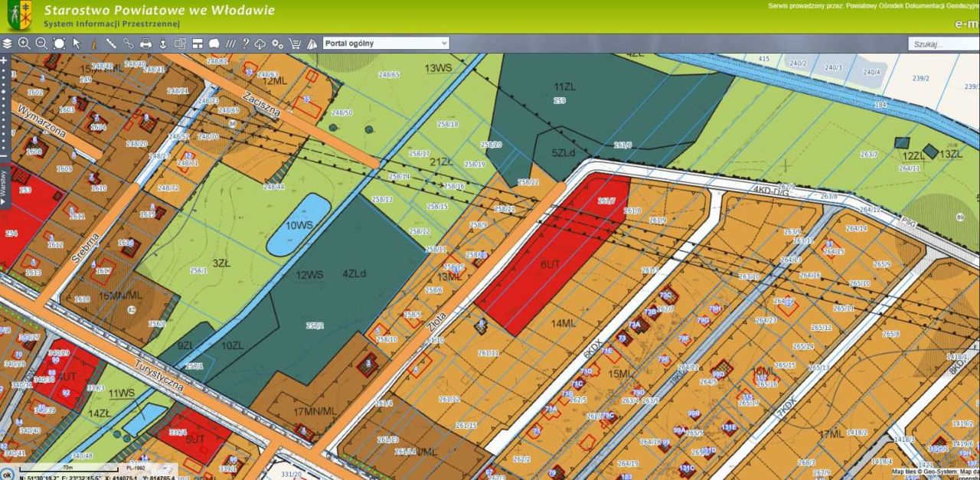Click the 15ML zone label
This screenshot has width=980, height=480.
[622, 374]
